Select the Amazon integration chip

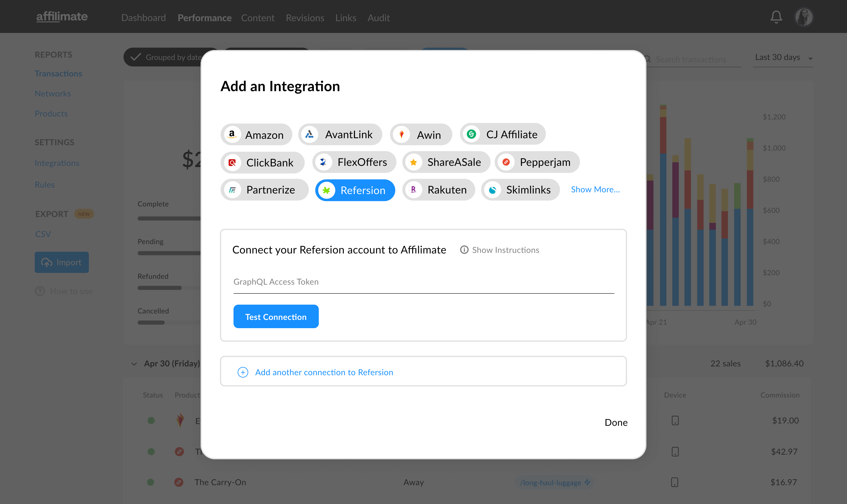(x=256, y=134)
